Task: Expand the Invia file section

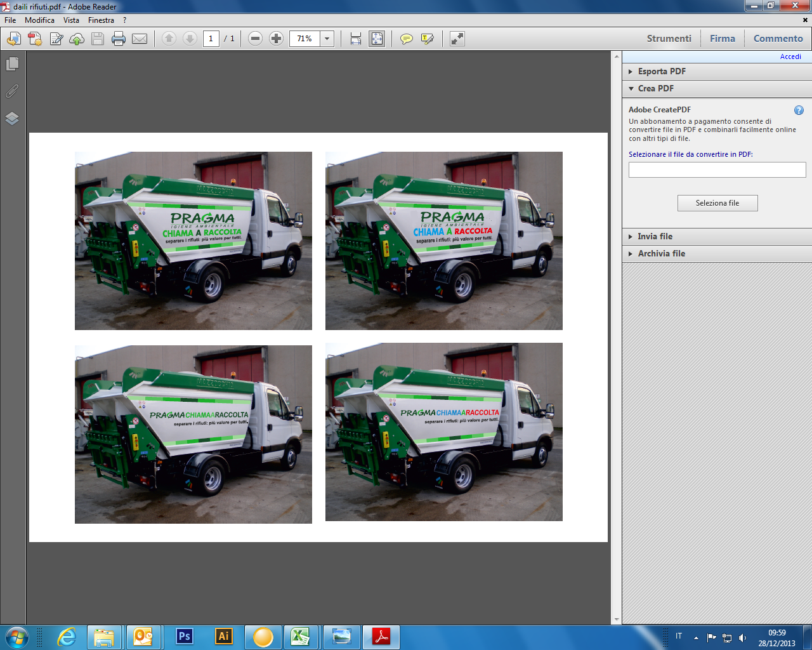Action: coord(717,236)
